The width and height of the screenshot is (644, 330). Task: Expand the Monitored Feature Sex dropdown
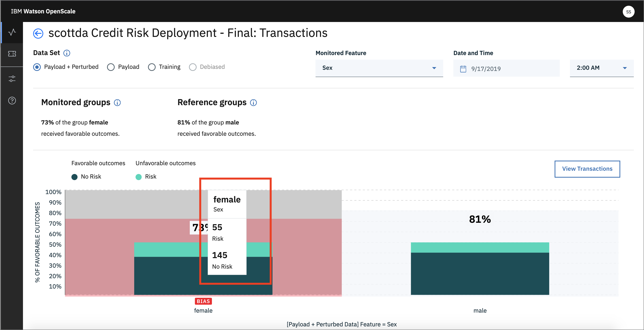point(379,68)
